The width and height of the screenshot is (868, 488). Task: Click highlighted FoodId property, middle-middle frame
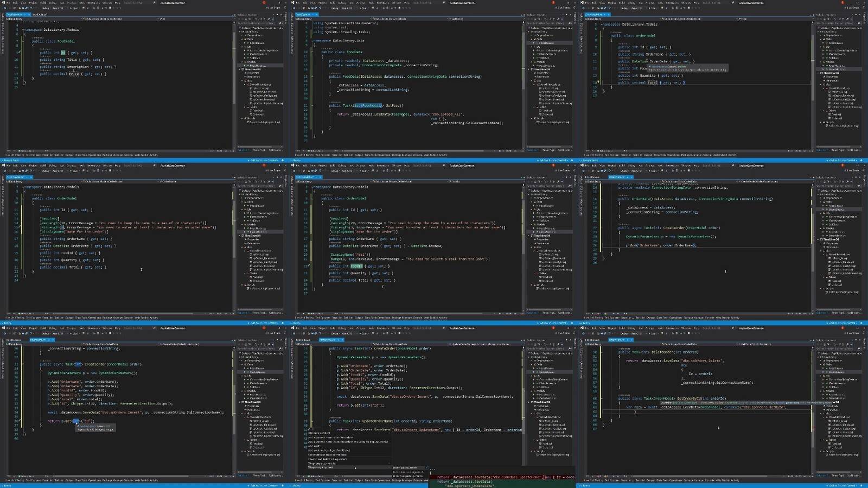(x=356, y=266)
